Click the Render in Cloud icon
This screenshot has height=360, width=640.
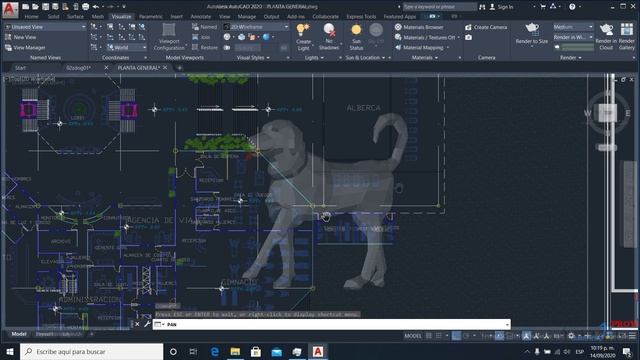click(x=606, y=29)
